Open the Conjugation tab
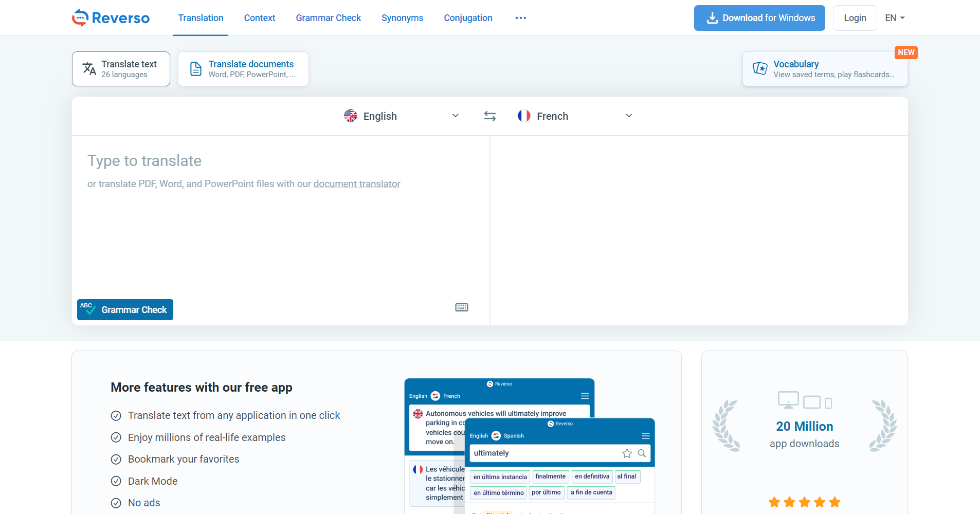The height and width of the screenshot is (514, 980). (x=468, y=18)
